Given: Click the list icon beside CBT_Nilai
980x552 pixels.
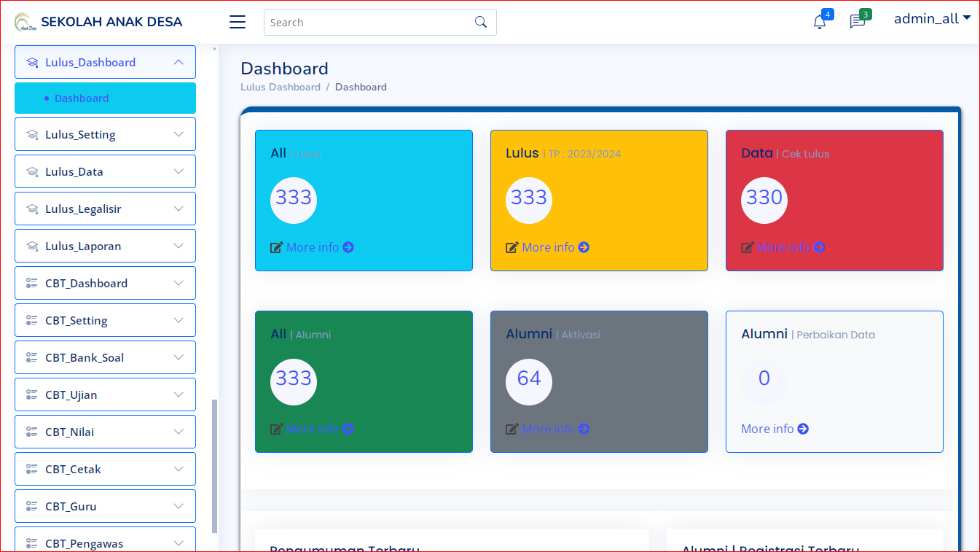Looking at the screenshot, I should 32,432.
